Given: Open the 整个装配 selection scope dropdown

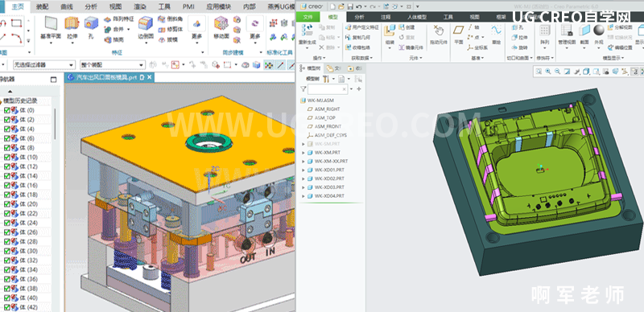Looking at the screenshot, I should click(113, 65).
